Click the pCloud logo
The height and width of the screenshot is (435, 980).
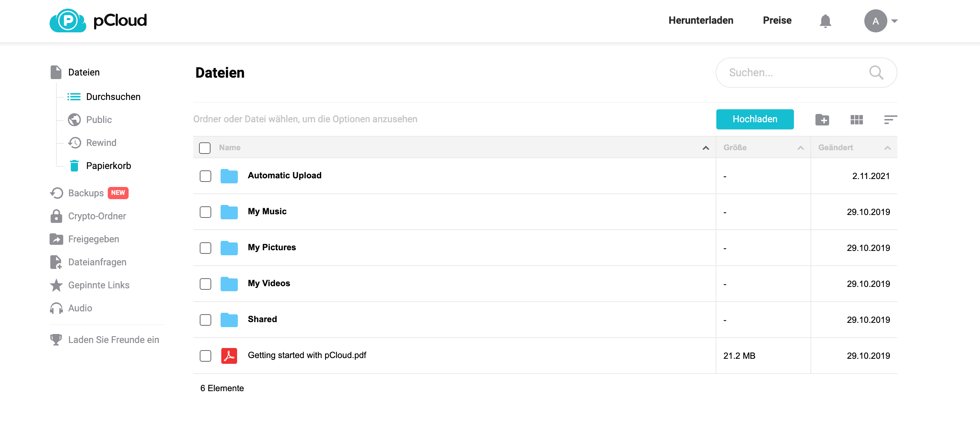coord(98,20)
